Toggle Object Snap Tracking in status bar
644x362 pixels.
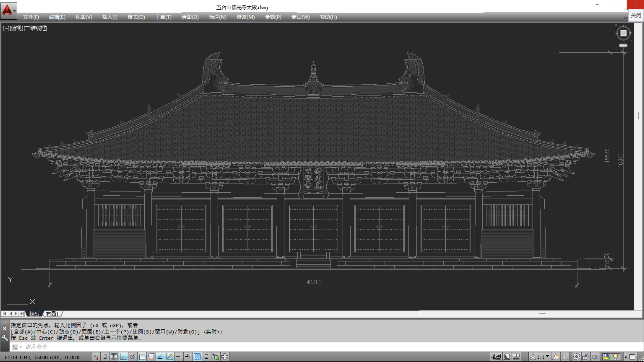(160, 356)
